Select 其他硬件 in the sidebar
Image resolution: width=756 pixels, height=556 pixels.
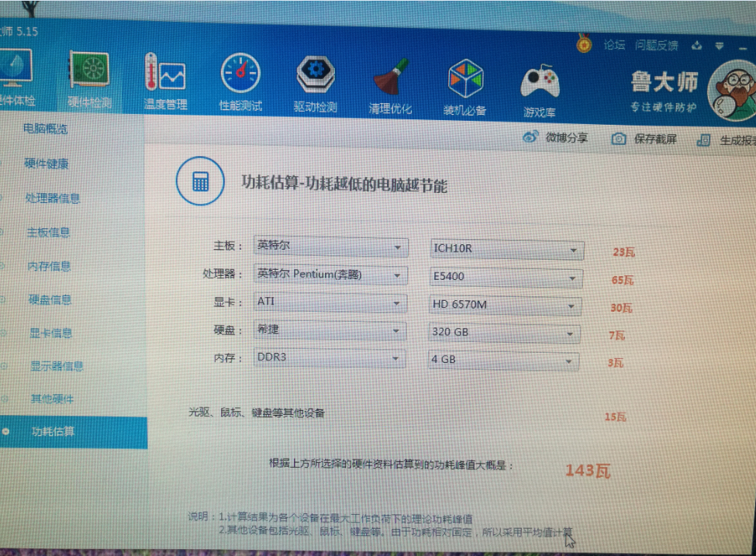pyautogui.click(x=52, y=399)
